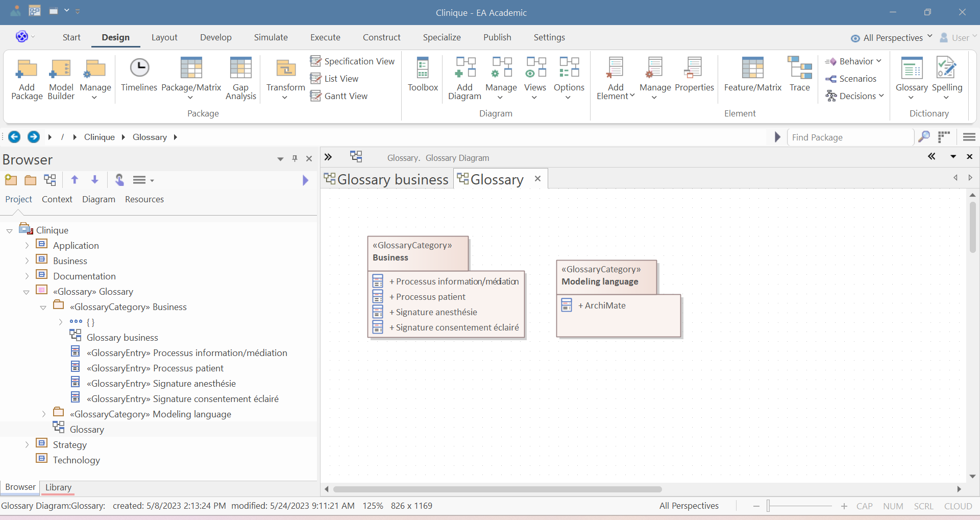This screenshot has height=520, width=980.
Task: Collapse the Glossary package node
Action: click(27, 292)
